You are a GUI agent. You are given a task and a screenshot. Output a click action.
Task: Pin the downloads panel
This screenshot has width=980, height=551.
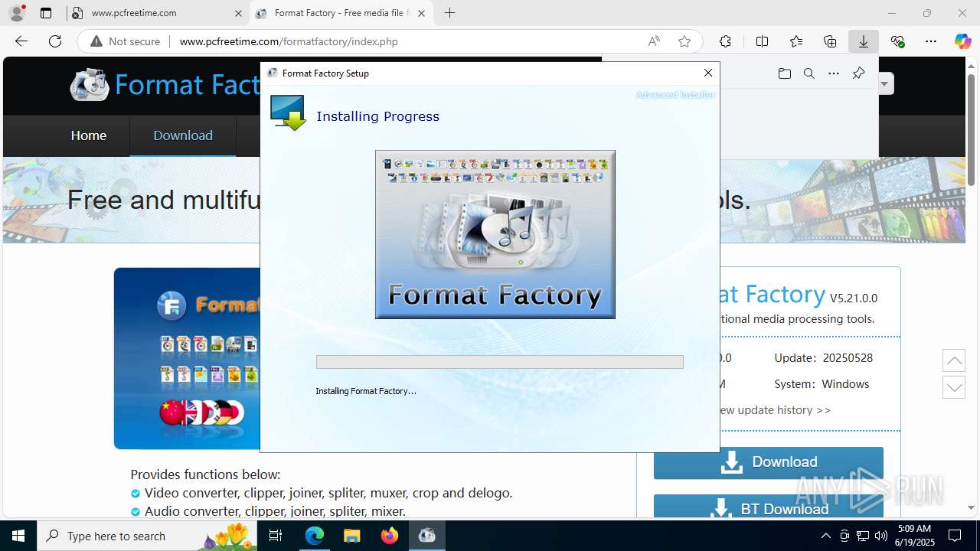(858, 73)
